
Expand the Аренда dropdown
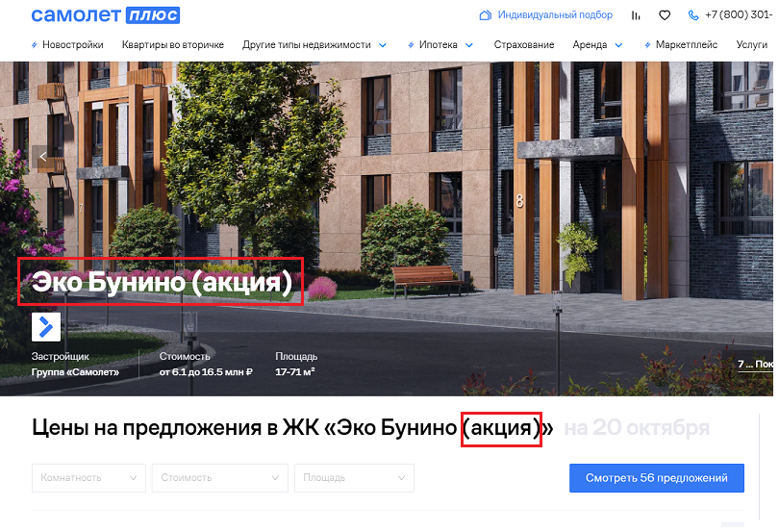tap(618, 45)
